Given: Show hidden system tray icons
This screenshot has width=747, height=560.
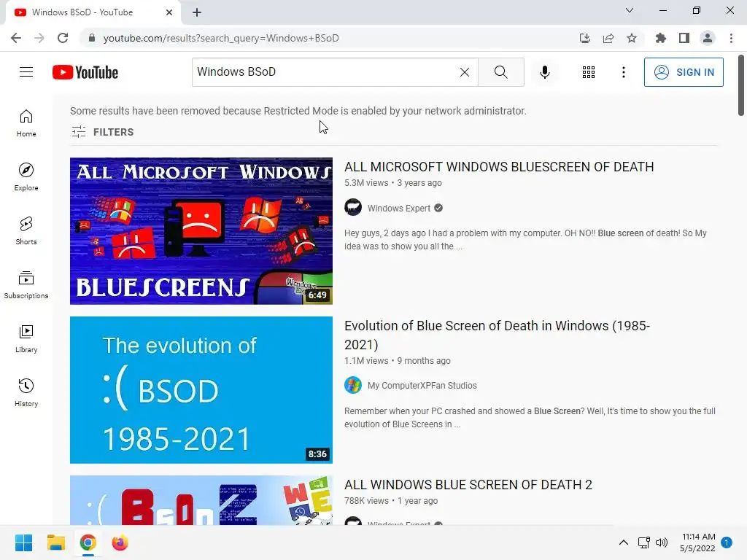Looking at the screenshot, I should (623, 542).
